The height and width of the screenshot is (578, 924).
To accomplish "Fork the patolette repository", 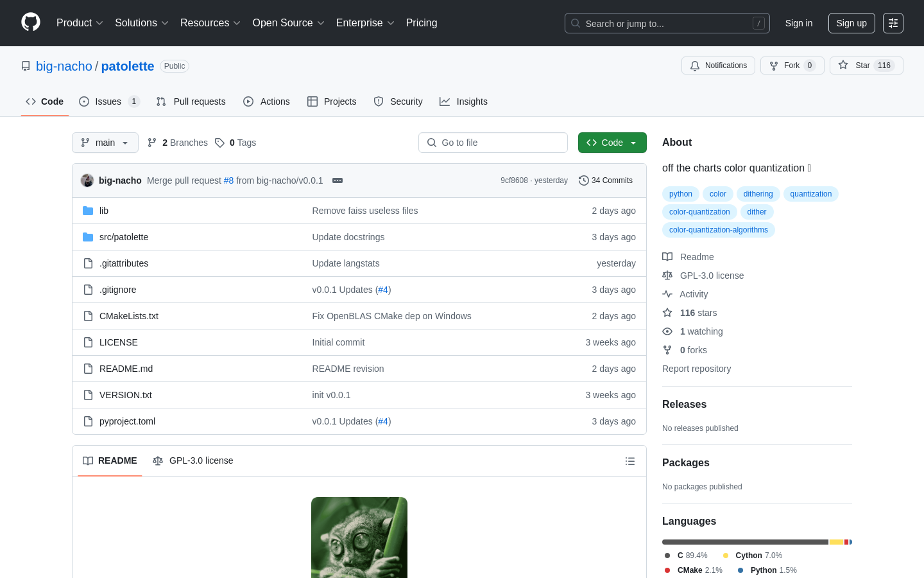I will coord(792,66).
